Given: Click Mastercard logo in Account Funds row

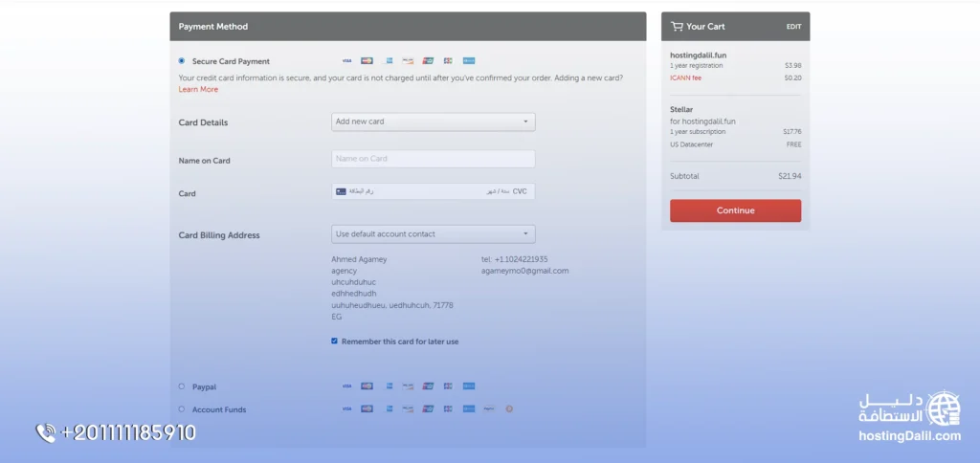Looking at the screenshot, I should [x=367, y=408].
